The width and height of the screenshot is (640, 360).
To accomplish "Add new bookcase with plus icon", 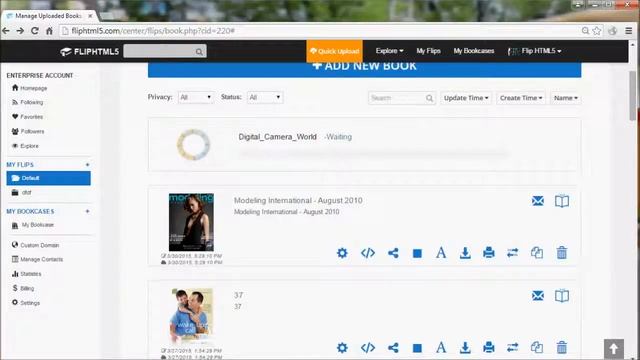I will click(87, 211).
